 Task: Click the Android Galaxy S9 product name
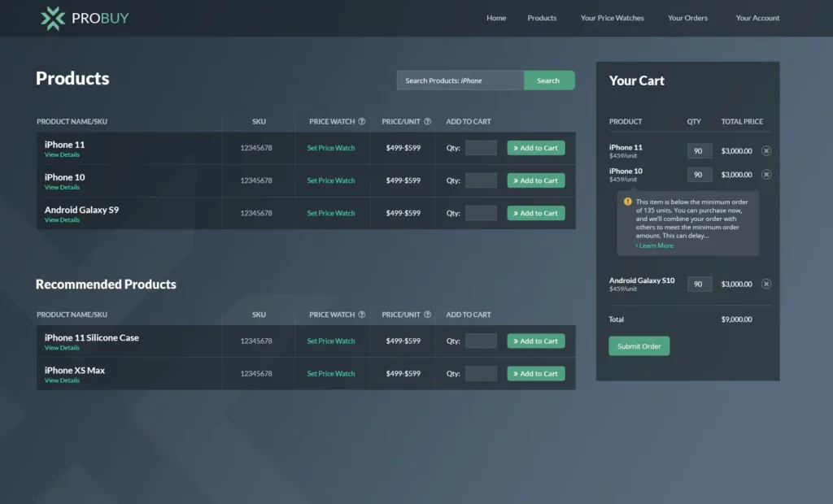click(82, 210)
